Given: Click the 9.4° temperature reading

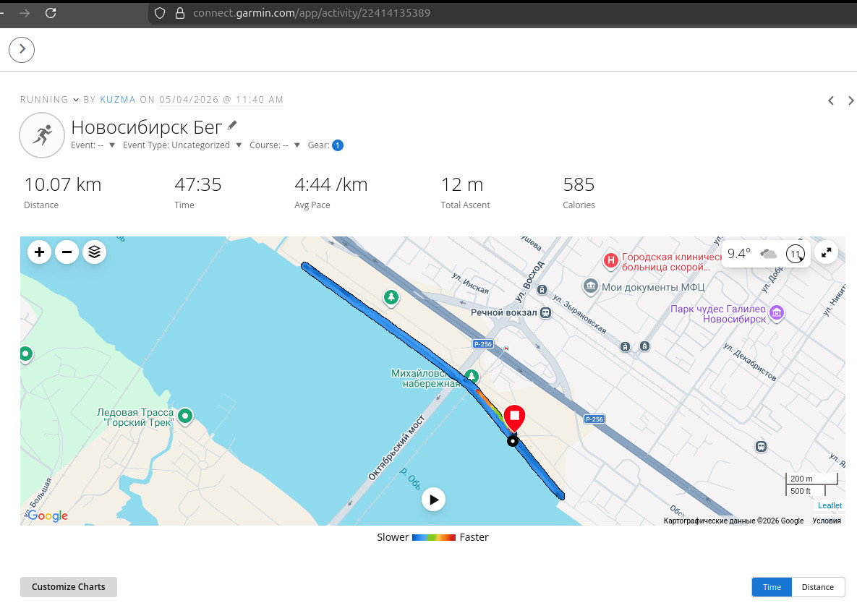Looking at the screenshot, I should [x=739, y=254].
